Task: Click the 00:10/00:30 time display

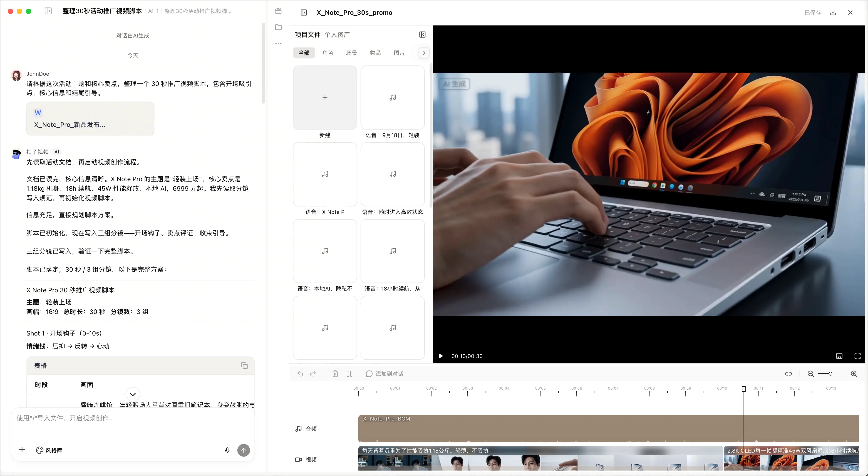Action: (467, 356)
